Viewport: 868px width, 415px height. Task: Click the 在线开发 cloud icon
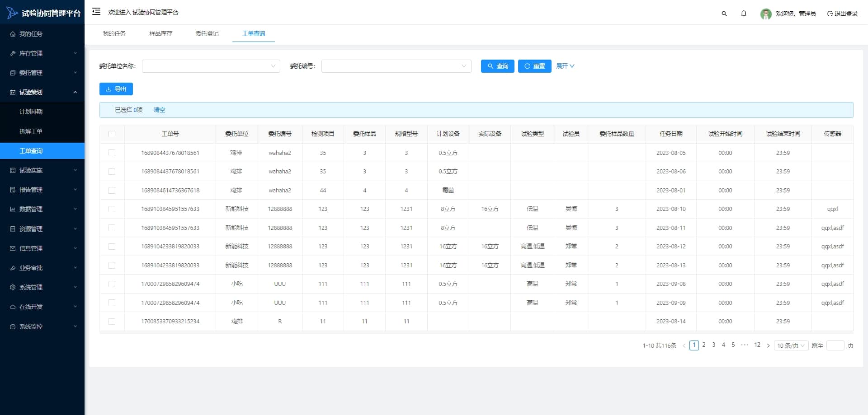tap(13, 307)
